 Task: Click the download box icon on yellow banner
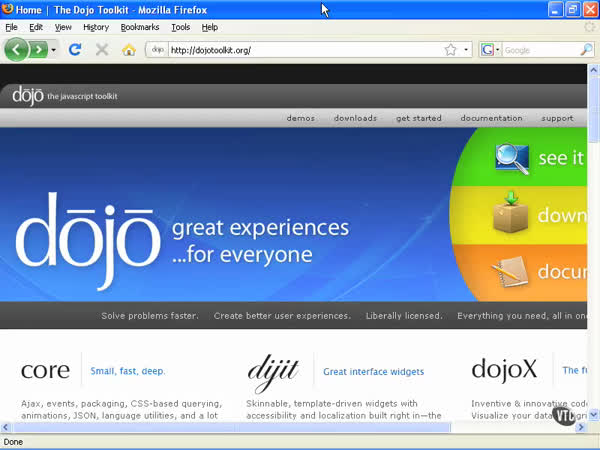(x=511, y=213)
